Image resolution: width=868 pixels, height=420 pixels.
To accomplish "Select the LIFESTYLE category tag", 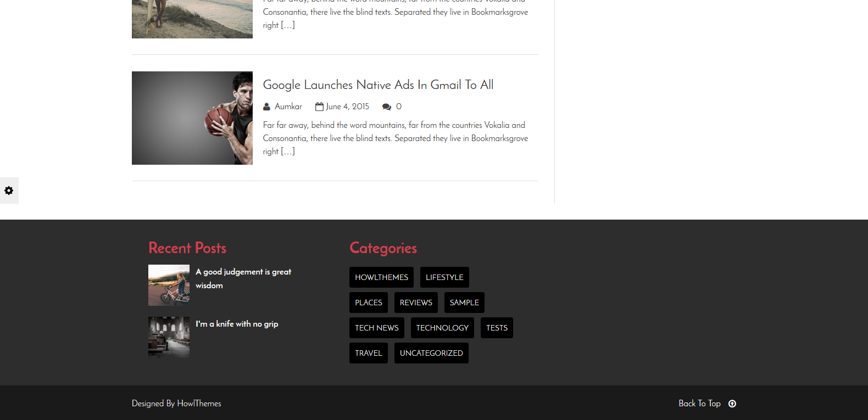I will (x=444, y=277).
